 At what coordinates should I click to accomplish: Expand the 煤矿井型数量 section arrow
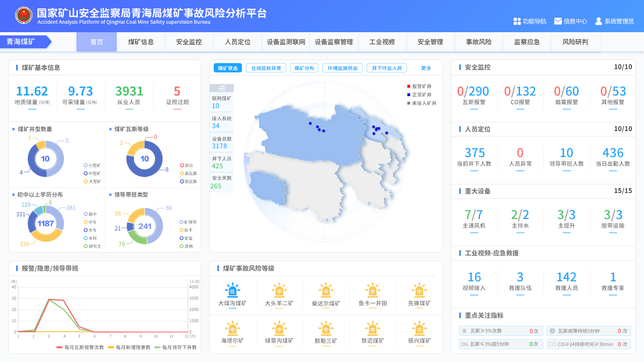(x=14, y=129)
